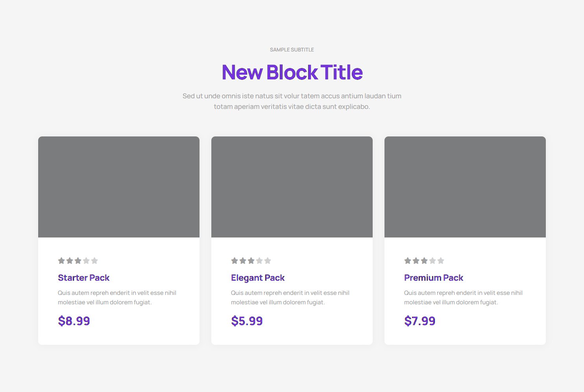584x392 pixels.
Task: Click the Elegant Pack image placeholder
Action: 292,187
